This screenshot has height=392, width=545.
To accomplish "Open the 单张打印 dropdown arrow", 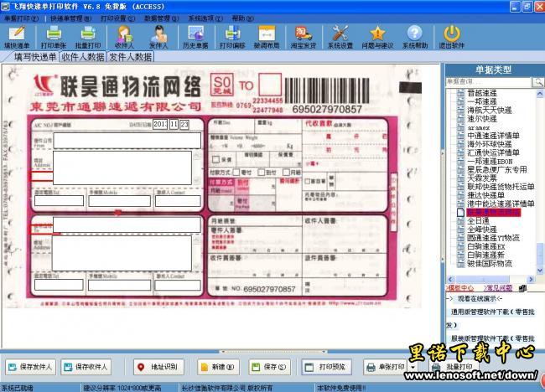I will click(413, 367).
